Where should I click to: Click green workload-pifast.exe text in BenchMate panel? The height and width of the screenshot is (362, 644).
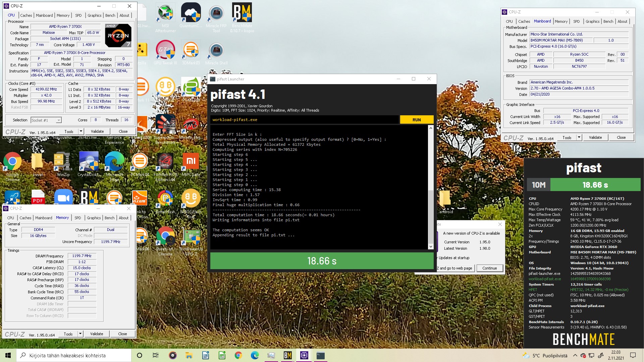click(x=545, y=279)
